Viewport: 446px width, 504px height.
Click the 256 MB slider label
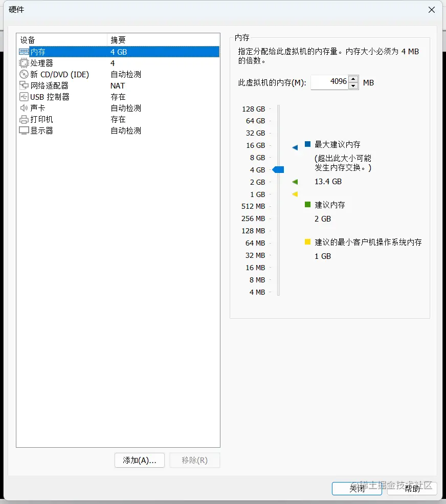[253, 218]
